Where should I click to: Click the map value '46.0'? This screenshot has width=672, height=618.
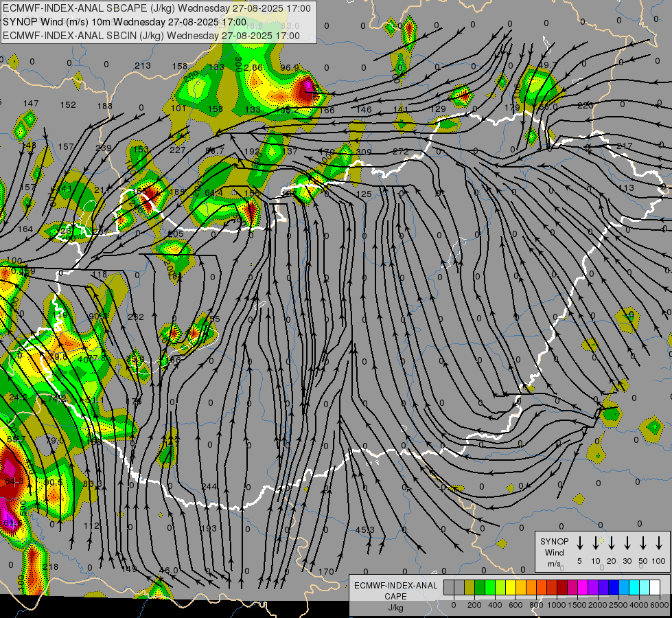[x=168, y=571]
